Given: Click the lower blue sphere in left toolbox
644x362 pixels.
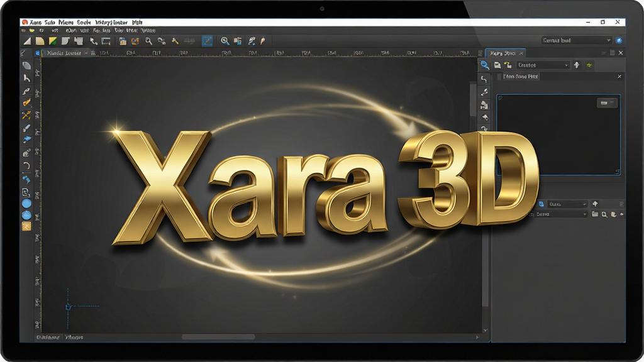Looking at the screenshot, I should (26, 215).
